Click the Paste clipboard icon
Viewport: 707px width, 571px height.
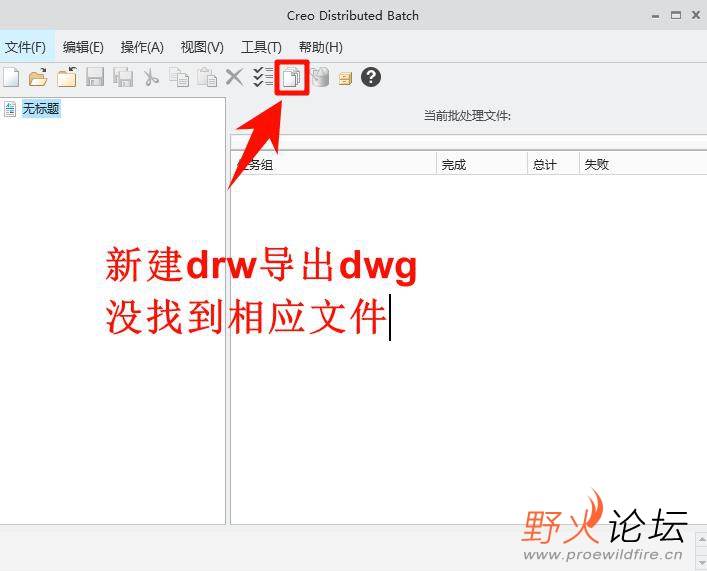pyautogui.click(x=207, y=77)
